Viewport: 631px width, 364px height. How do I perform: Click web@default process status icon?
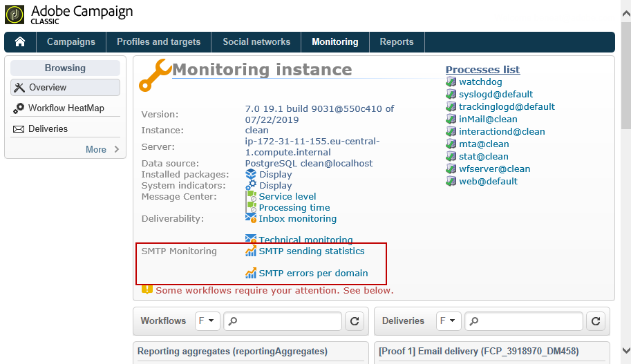click(x=451, y=182)
